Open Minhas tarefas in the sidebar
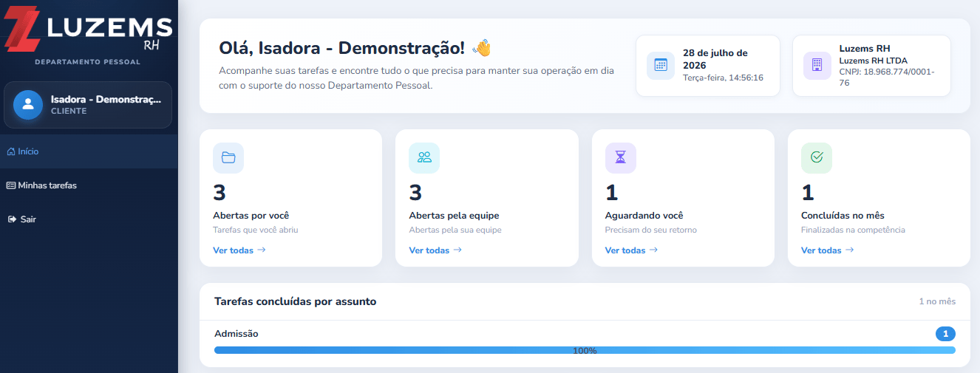Image resolution: width=980 pixels, height=373 pixels. pyautogui.click(x=89, y=185)
